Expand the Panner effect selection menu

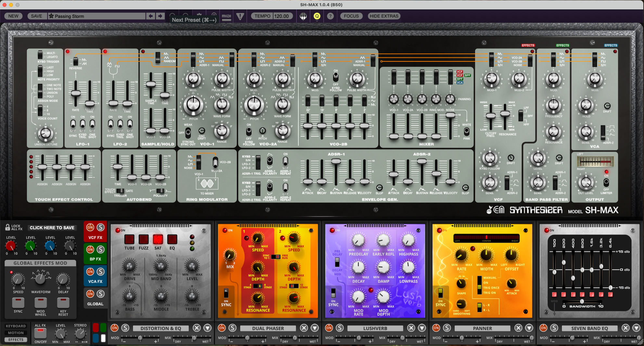pyautogui.click(x=529, y=328)
